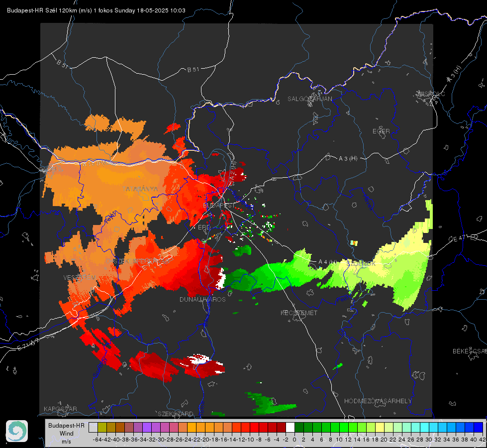Pick the purple swatch above the -34 label
487x448 pixels.
pos(147,428)
